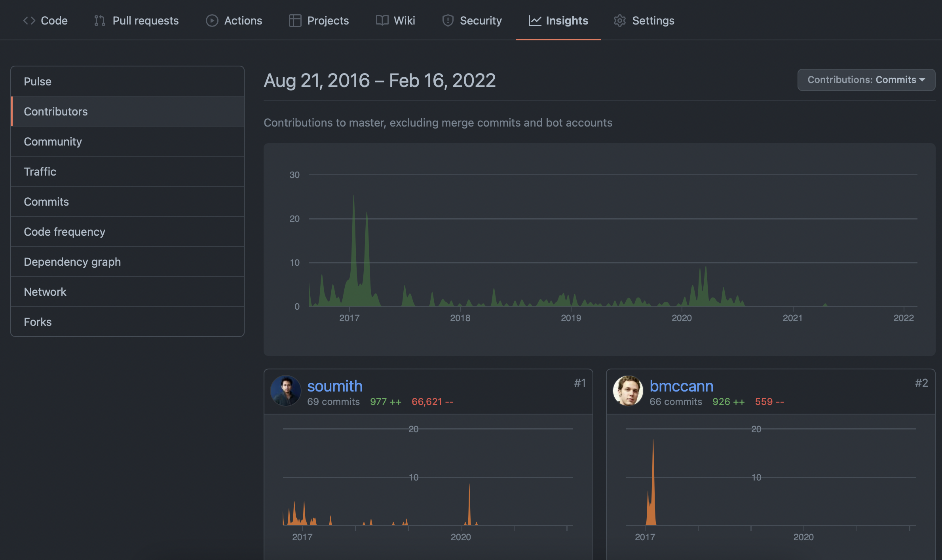Select Community in the sidebar
The height and width of the screenshot is (560, 942).
53,142
